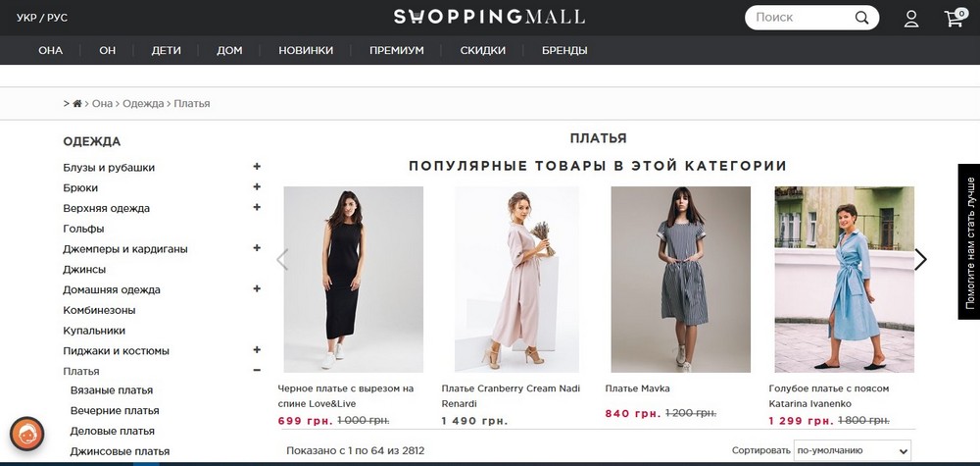Screen dimensions: 980x466
Task: Show previous popular products with left arrow
Action: coord(282,260)
